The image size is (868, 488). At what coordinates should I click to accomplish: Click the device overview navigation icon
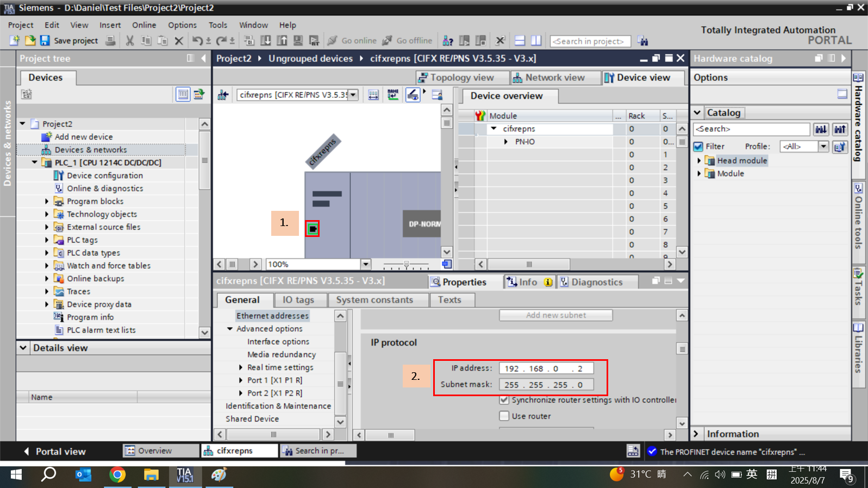tap(223, 95)
